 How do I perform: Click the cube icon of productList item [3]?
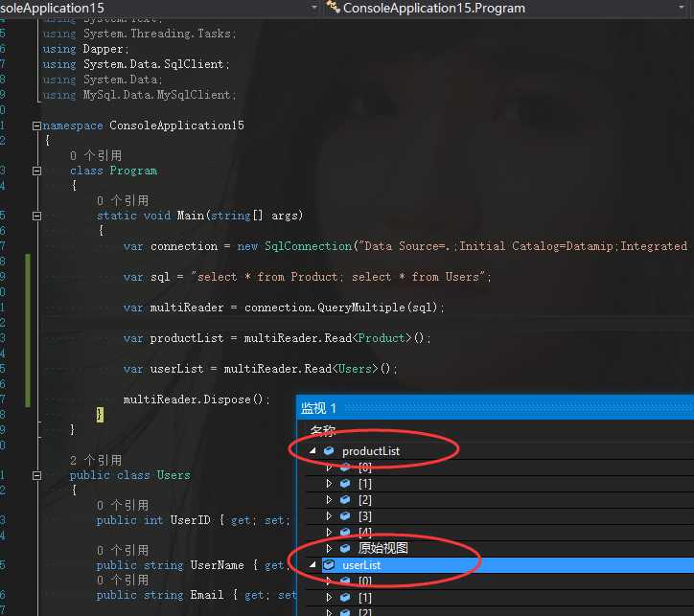(x=345, y=516)
